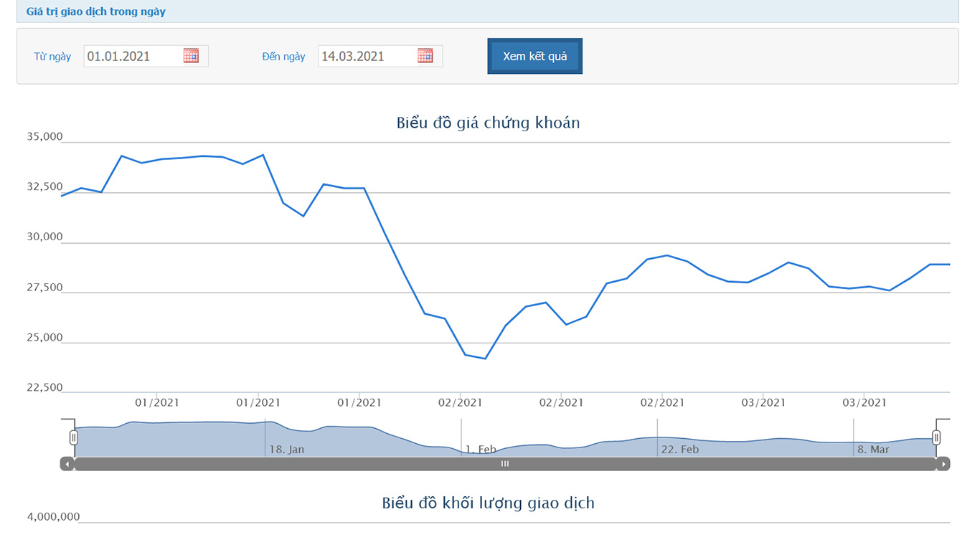Click the 'Giá trị giao dịch trong ngày' header
The image size is (980, 550).
point(95,11)
